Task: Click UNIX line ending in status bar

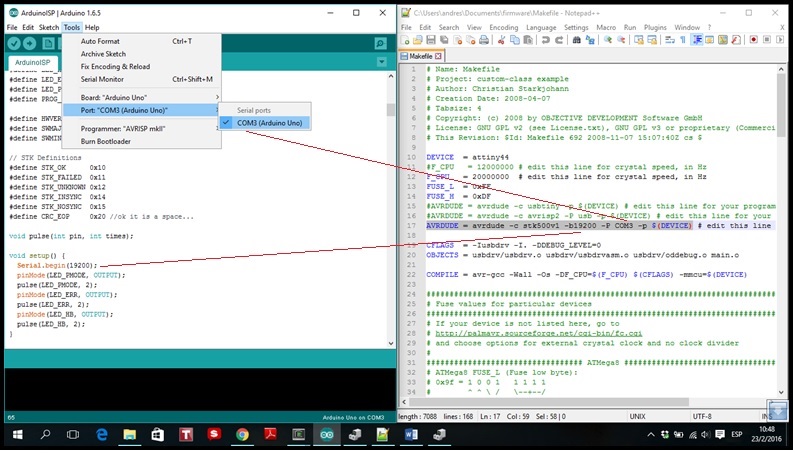Action: [637, 416]
